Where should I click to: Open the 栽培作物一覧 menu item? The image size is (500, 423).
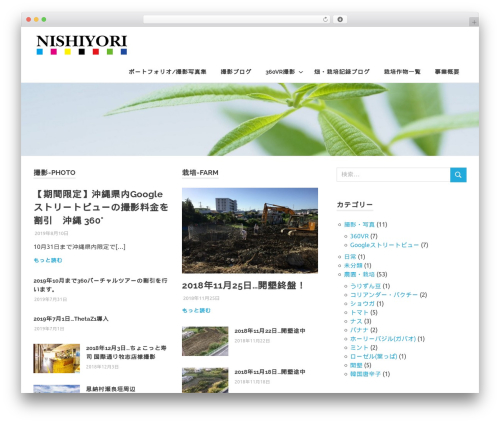[x=402, y=72]
